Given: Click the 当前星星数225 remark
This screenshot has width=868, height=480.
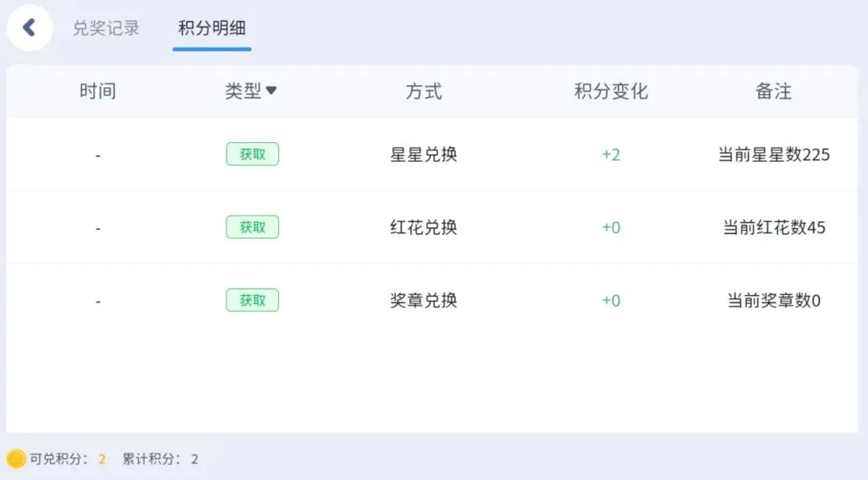Looking at the screenshot, I should tap(774, 154).
